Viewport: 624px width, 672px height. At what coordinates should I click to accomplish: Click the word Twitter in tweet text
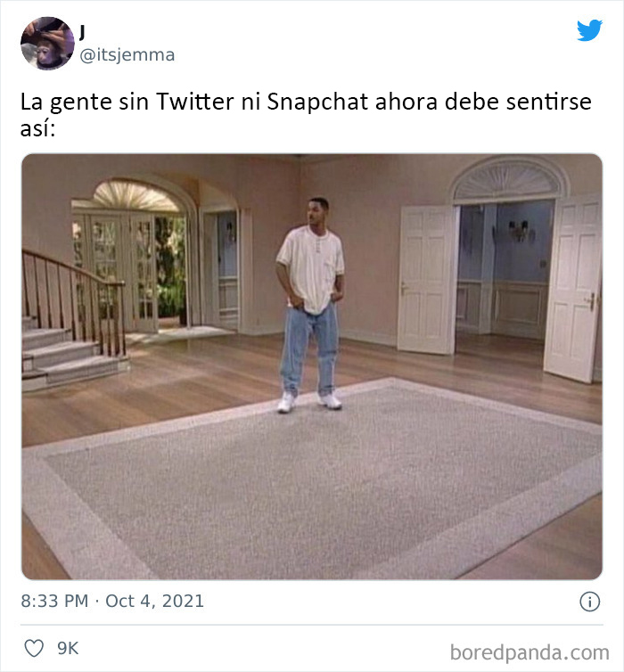tap(195, 102)
